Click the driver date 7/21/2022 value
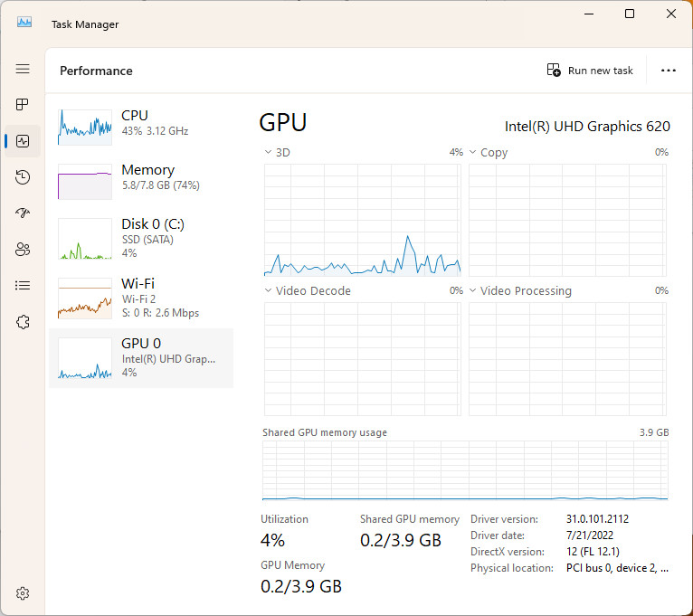This screenshot has height=616, width=693. point(590,535)
